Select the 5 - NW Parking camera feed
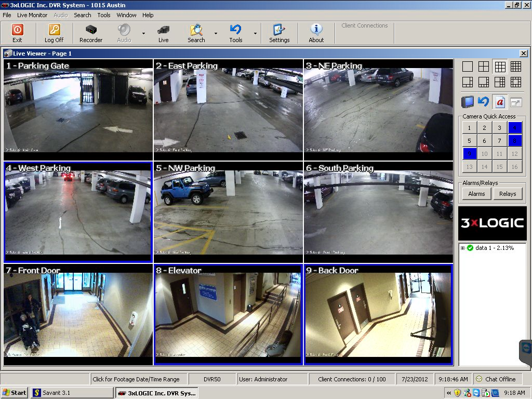The height and width of the screenshot is (399, 532). [x=228, y=212]
